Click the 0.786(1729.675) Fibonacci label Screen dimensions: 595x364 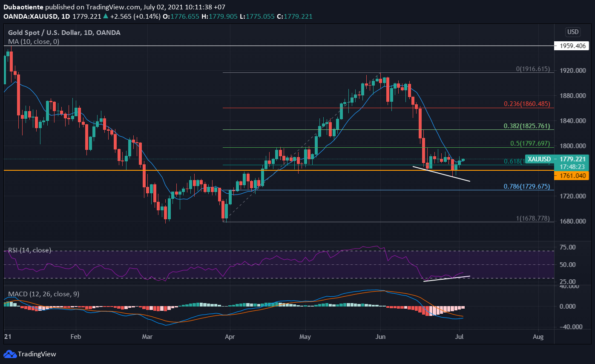tap(527, 186)
